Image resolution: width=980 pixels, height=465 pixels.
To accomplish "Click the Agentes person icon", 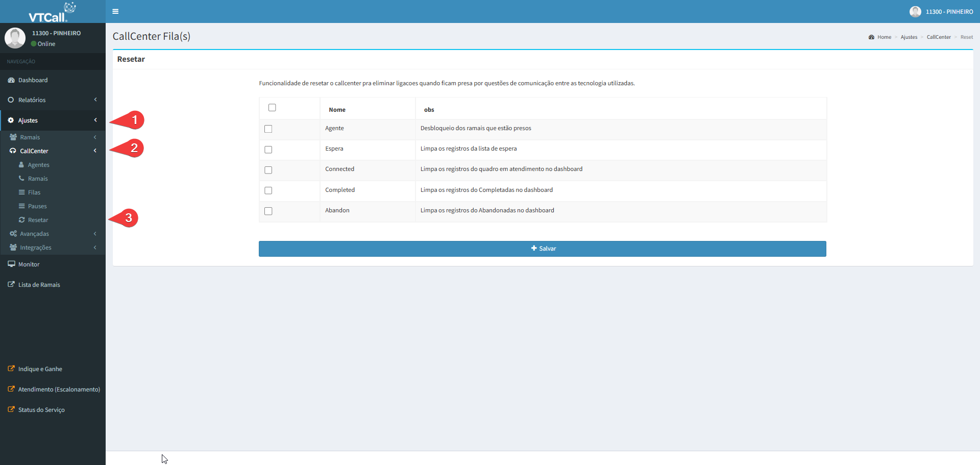I will (x=21, y=165).
